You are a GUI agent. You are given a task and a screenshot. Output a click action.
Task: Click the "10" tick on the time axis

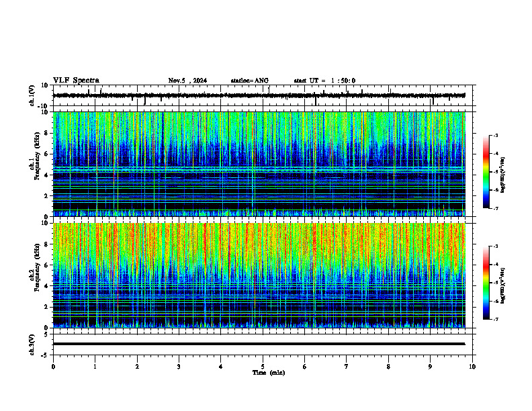coord(472,367)
